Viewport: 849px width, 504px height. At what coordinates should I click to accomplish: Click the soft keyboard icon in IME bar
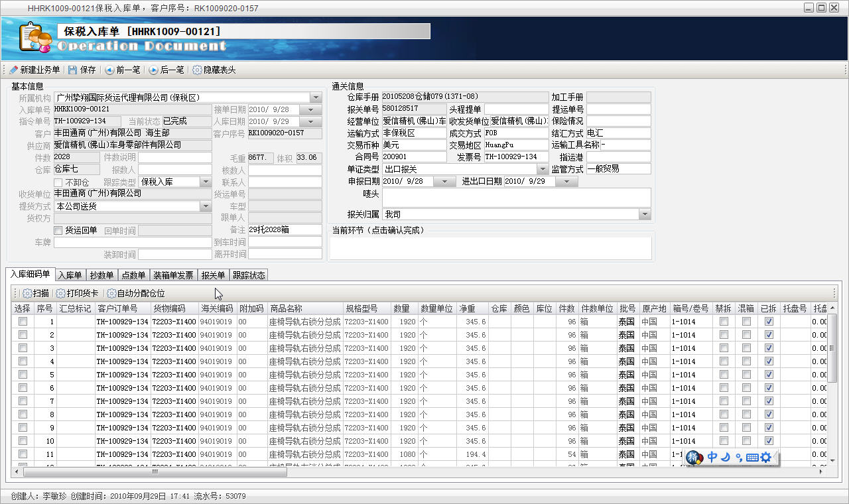pyautogui.click(x=751, y=457)
